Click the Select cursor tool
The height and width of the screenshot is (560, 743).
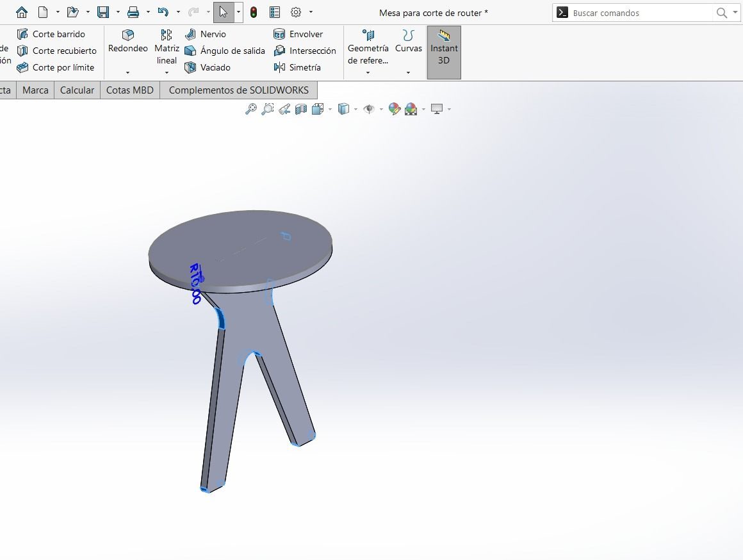point(224,12)
